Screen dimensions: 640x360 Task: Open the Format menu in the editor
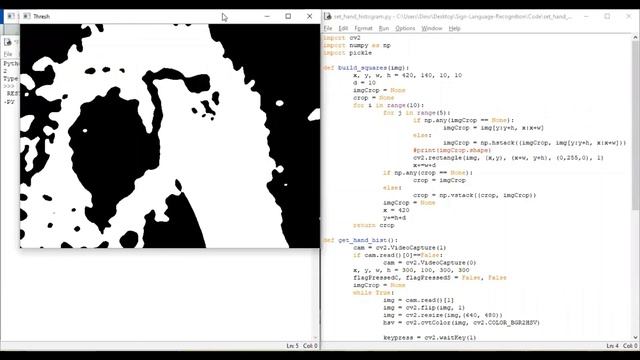pos(363,28)
